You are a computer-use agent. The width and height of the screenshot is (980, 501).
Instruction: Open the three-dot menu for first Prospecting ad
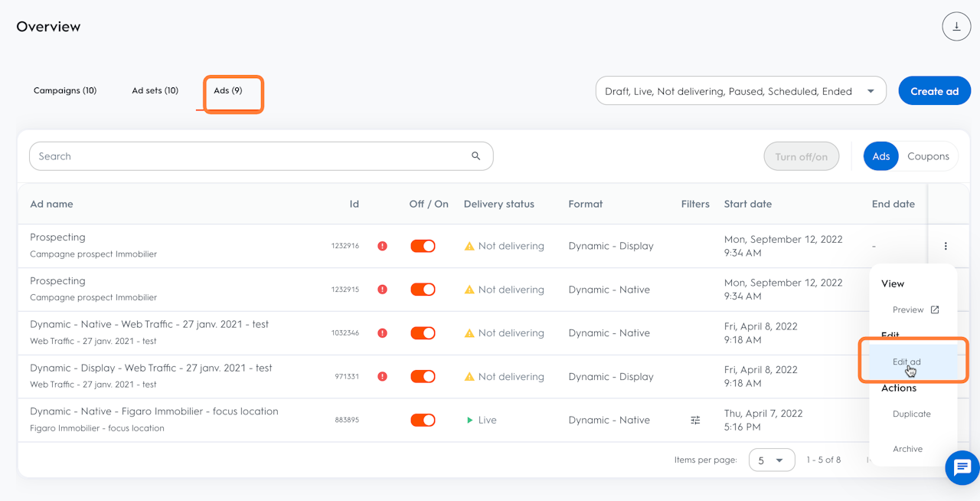(946, 246)
